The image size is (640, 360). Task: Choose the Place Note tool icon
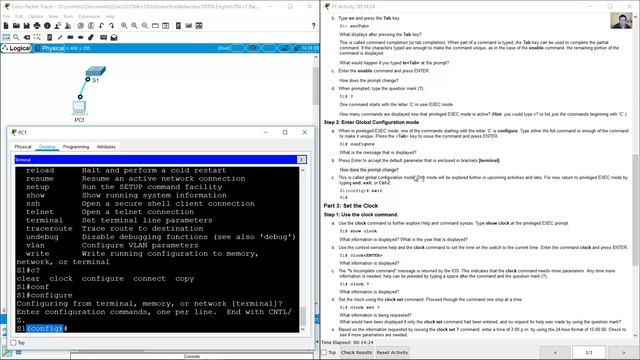(50, 37)
